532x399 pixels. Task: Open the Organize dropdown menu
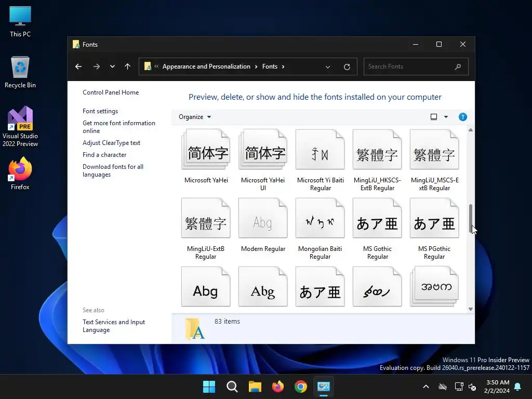195,117
